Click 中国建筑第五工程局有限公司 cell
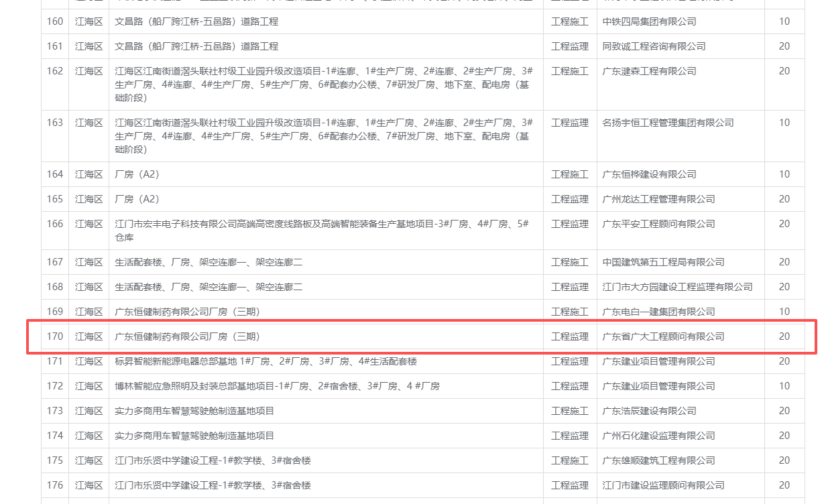The height and width of the screenshot is (504, 824). pyautogui.click(x=663, y=262)
